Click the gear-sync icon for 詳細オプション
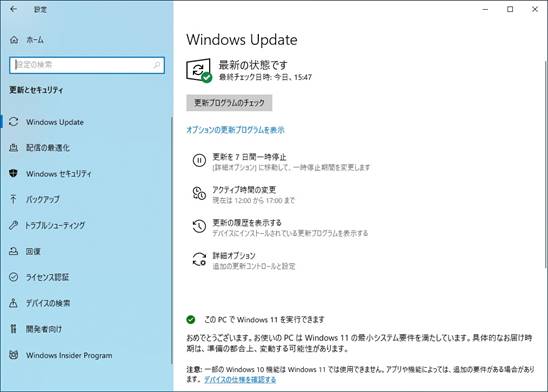 point(199,259)
